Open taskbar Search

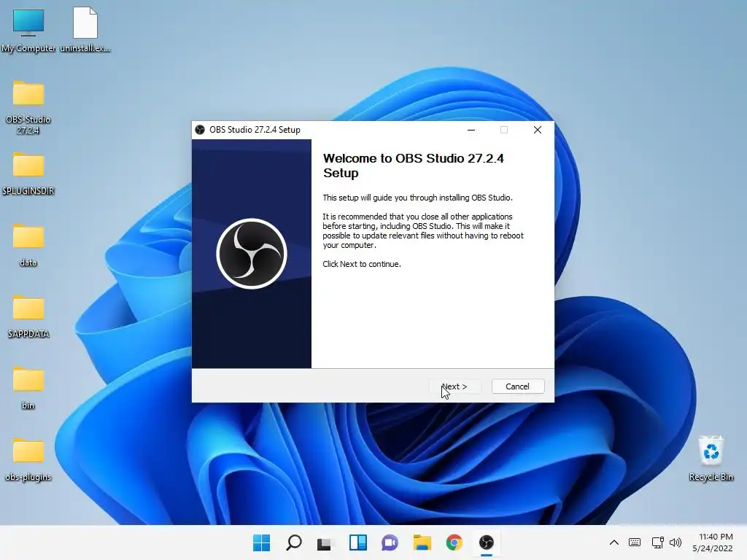coord(293,542)
